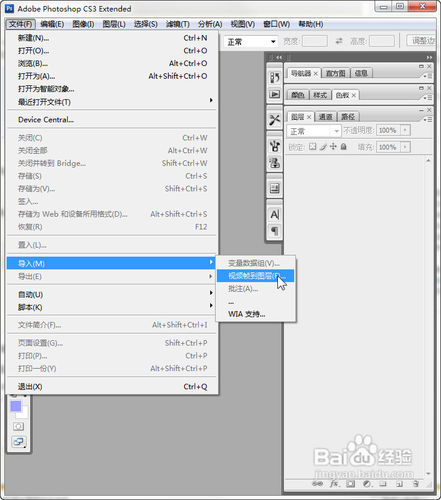Click the add layer mask icon

[x=350, y=484]
